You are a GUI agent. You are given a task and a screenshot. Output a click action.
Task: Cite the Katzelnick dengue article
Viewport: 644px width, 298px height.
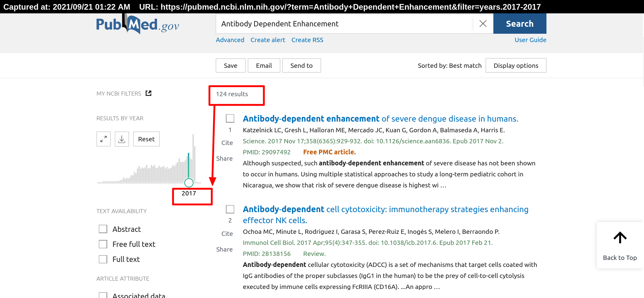click(x=227, y=143)
